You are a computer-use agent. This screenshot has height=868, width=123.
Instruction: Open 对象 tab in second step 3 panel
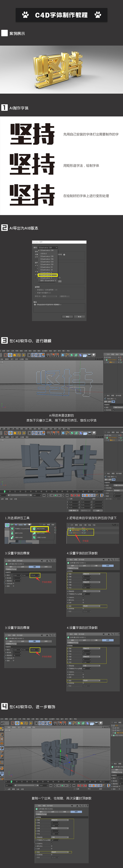click(34, 641)
